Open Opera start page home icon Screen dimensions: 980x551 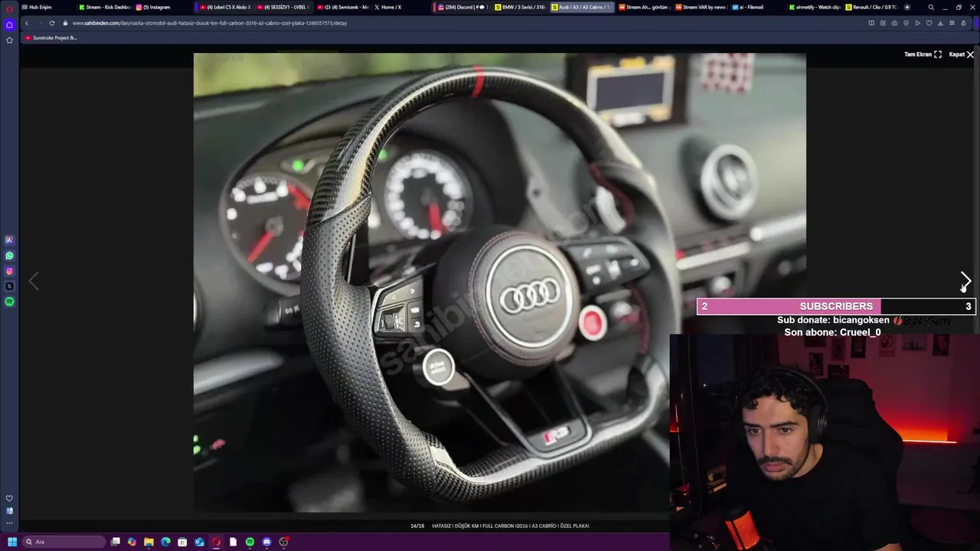click(x=9, y=24)
